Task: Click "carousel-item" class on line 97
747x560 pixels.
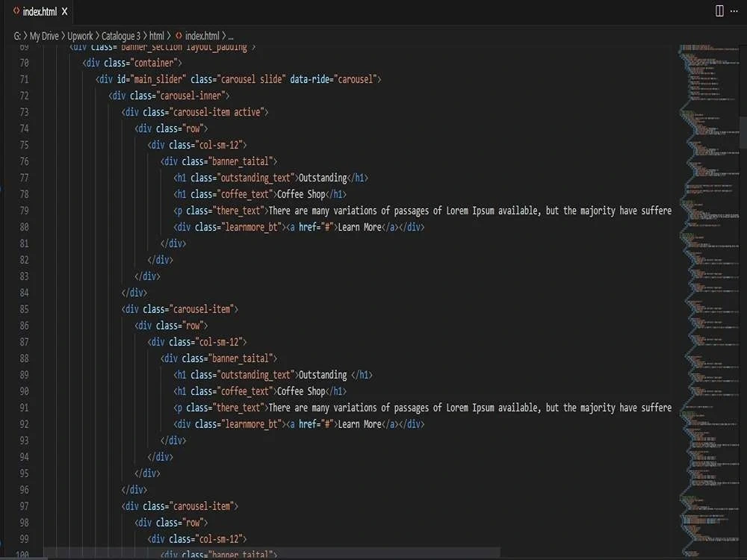Action: [x=202, y=506]
